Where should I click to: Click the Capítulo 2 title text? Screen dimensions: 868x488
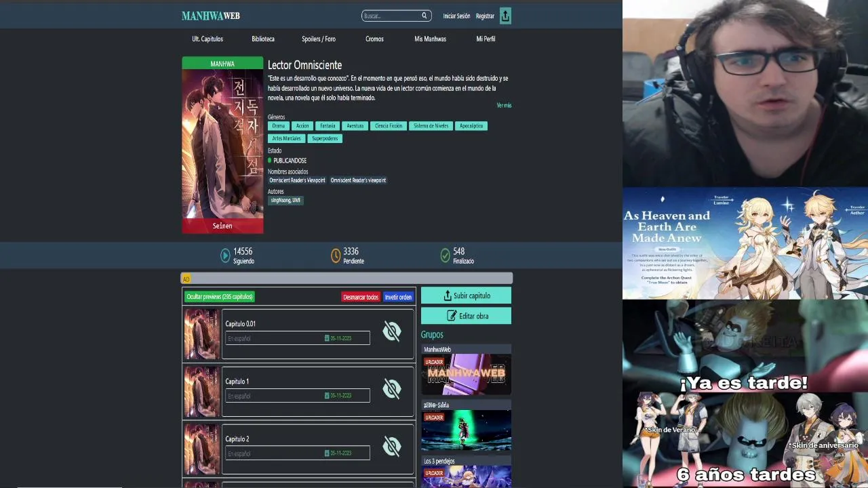coord(237,439)
